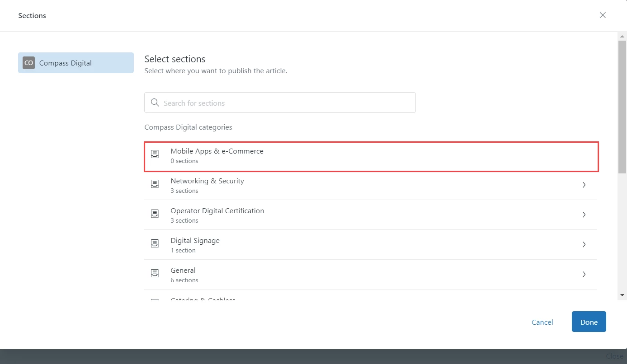Screen dimensions: 627x364
Task: Expand Networking & Security chevron
Action: (x=584, y=185)
